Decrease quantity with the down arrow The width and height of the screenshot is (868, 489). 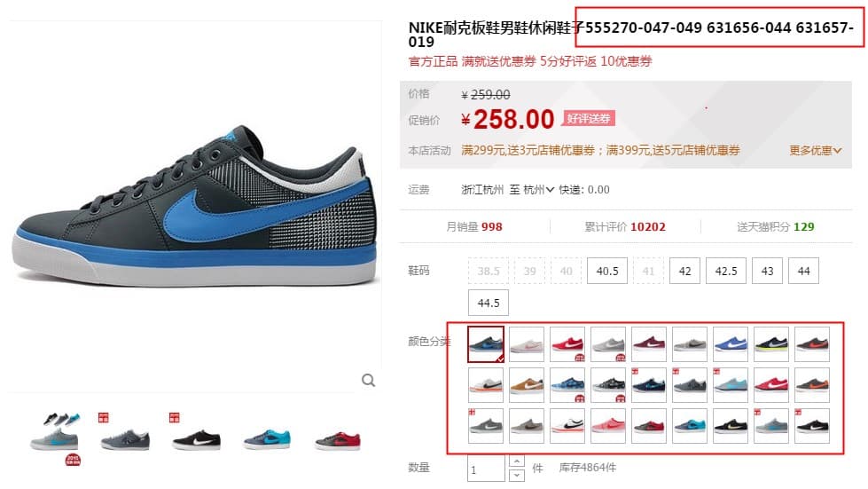point(516,475)
